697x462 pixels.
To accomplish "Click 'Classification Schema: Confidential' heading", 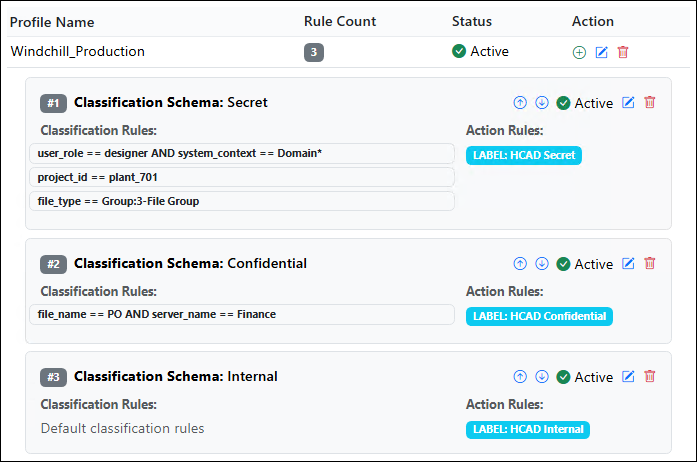I will click(190, 264).
